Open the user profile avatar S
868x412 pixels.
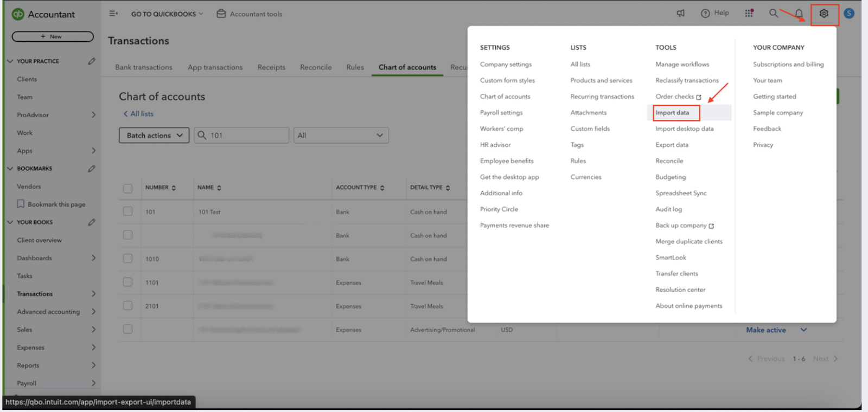(849, 13)
